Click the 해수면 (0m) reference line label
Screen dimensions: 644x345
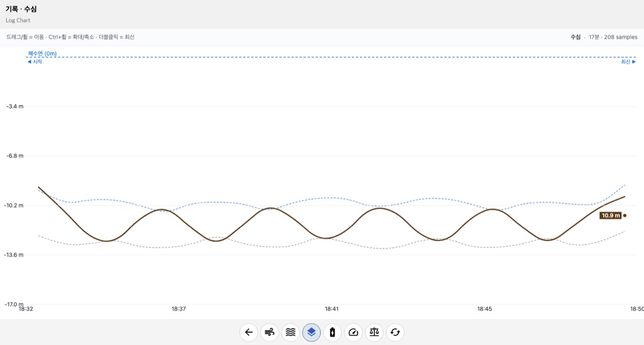point(42,53)
